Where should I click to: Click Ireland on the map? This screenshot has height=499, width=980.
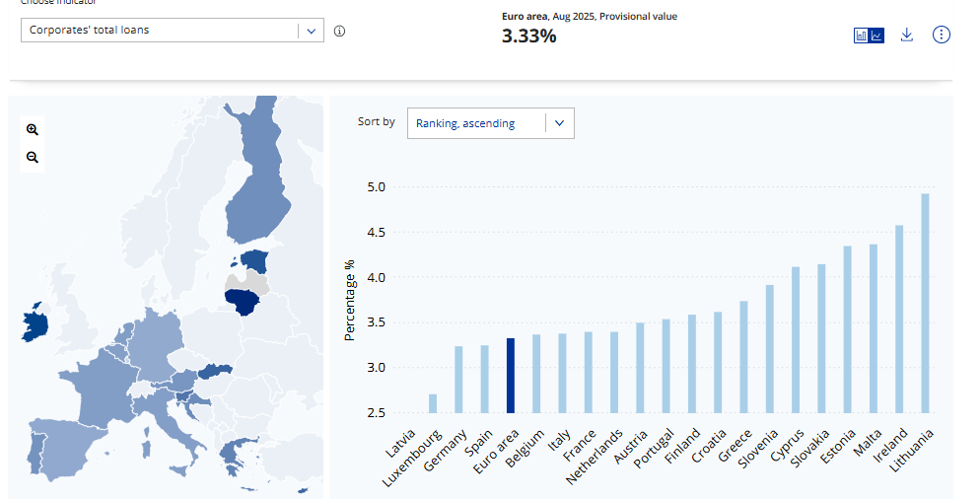[x=36, y=326]
